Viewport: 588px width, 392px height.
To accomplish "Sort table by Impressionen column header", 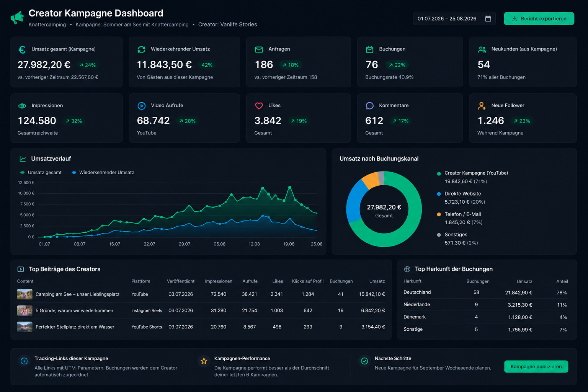I will pyautogui.click(x=219, y=281).
